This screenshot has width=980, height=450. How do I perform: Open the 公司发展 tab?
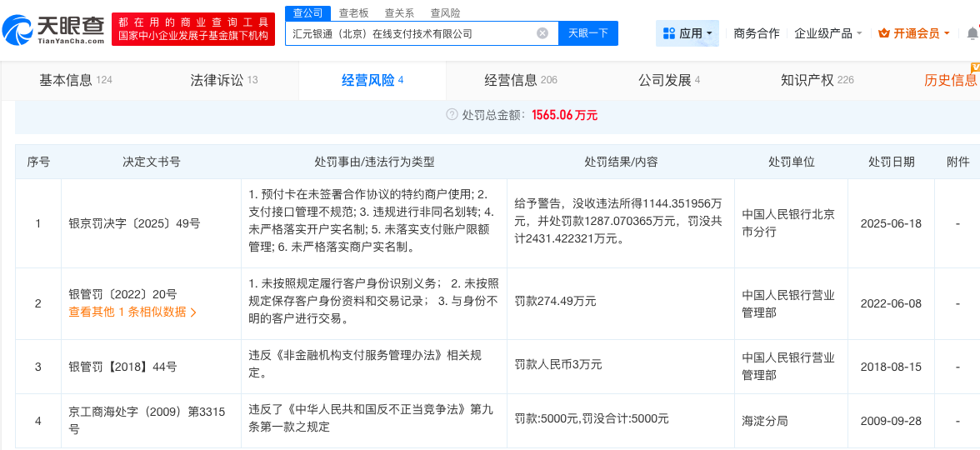pos(668,80)
